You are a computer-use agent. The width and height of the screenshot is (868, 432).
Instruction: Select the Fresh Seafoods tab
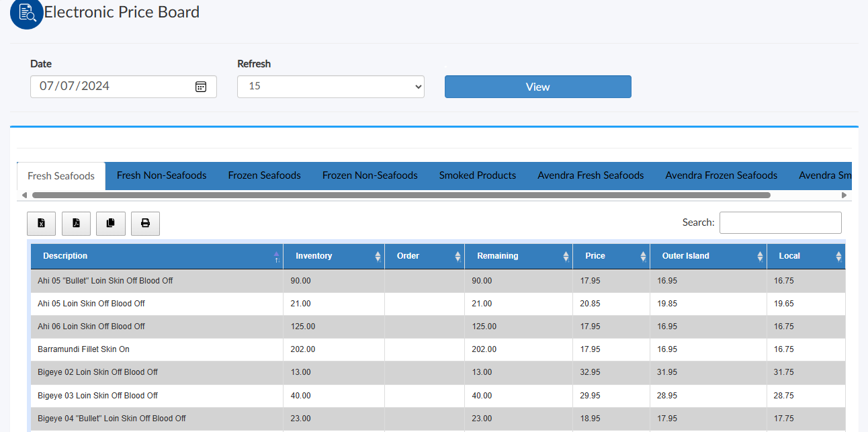click(x=61, y=176)
